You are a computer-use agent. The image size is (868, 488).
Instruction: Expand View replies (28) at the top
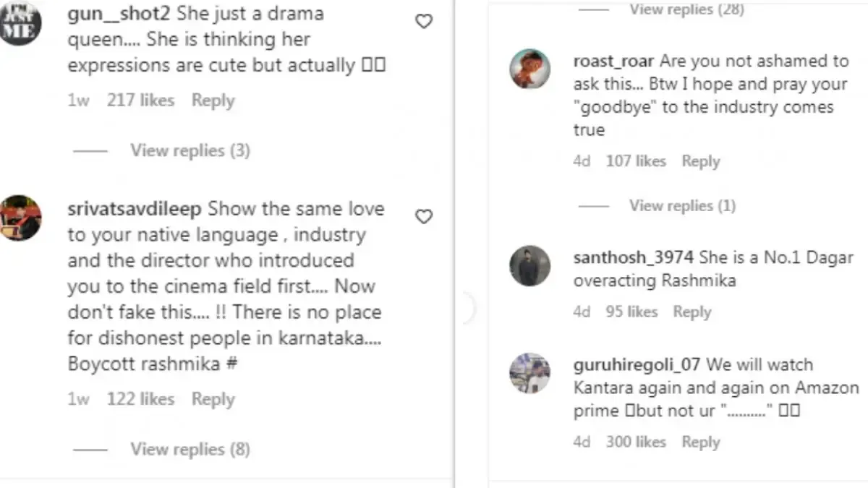pyautogui.click(x=686, y=9)
